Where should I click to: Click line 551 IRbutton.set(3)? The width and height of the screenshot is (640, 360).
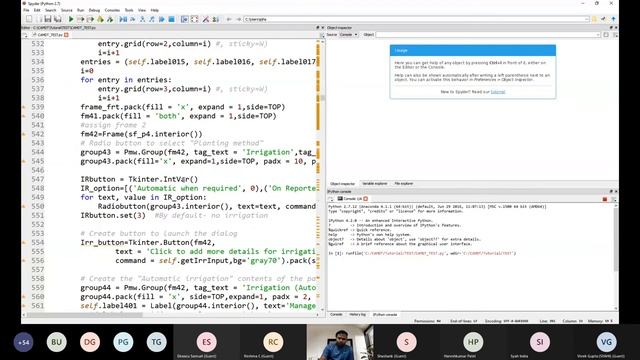(113, 215)
